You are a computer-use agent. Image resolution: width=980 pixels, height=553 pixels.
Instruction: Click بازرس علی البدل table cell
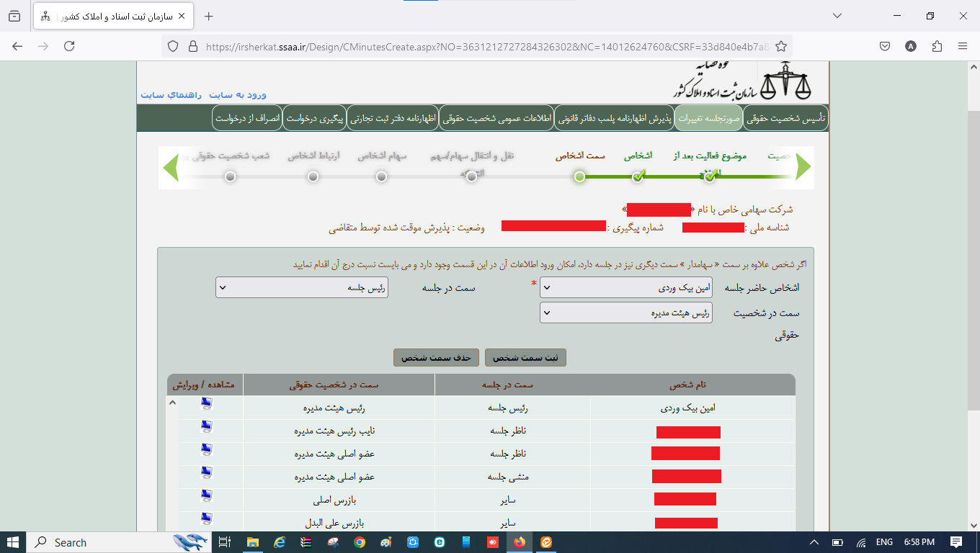pyautogui.click(x=339, y=521)
